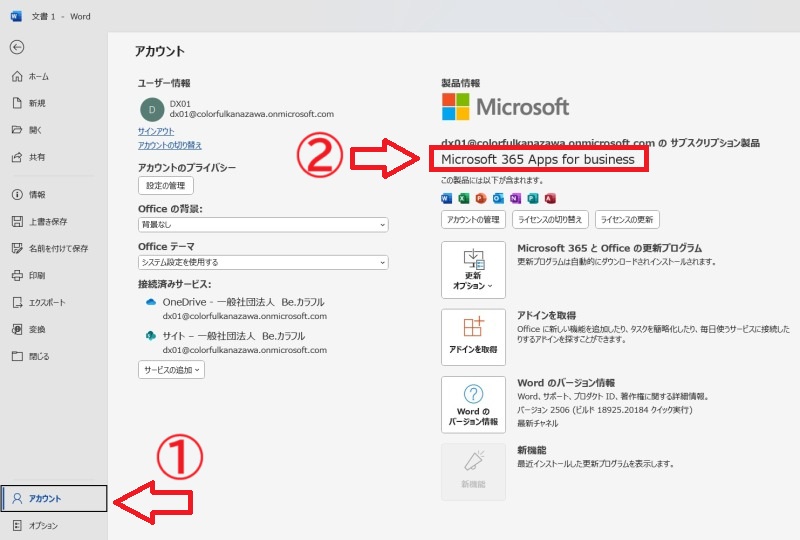Open the ホーム (Home) page
Image resolution: width=800 pixels, height=540 pixels.
pos(38,76)
